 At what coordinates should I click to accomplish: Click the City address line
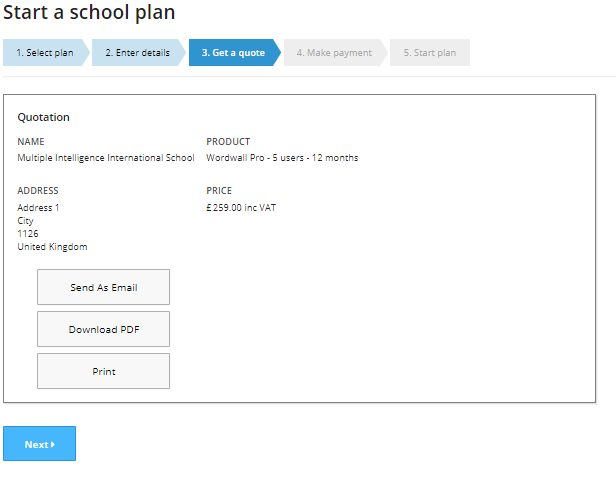coord(26,221)
